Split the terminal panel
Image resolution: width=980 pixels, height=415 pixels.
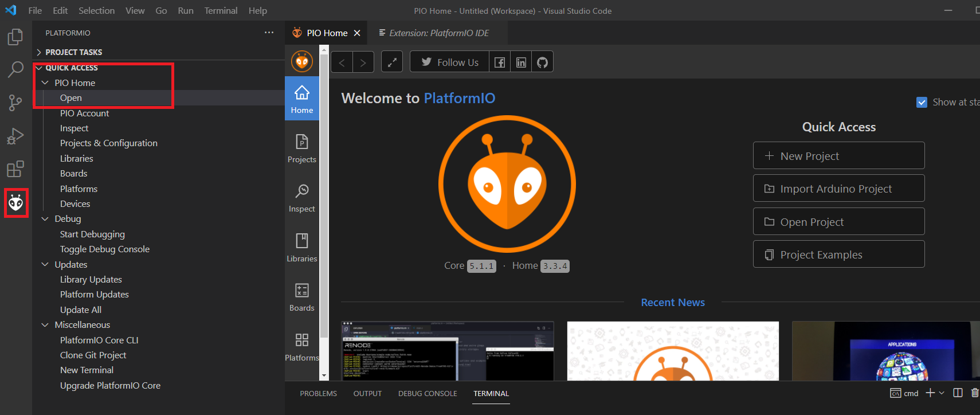(958, 393)
